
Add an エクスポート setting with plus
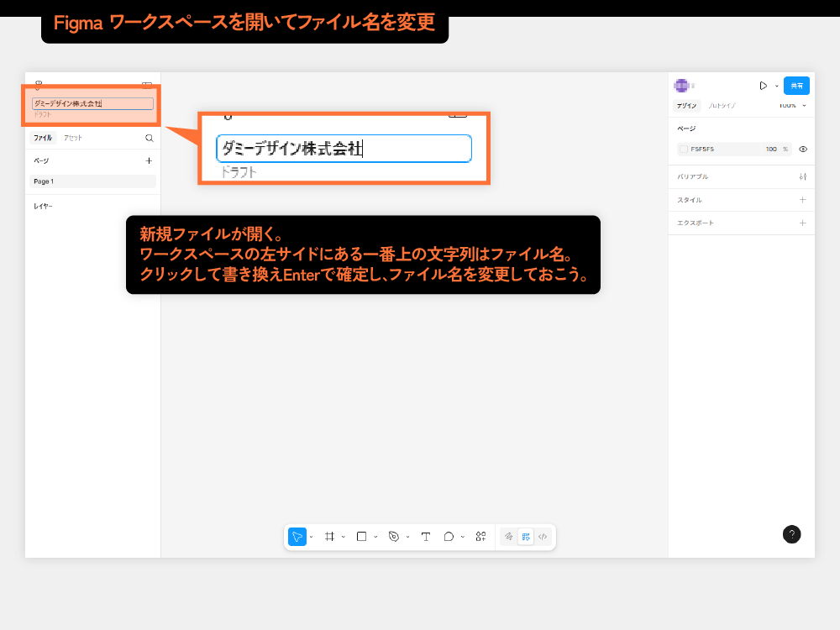802,223
